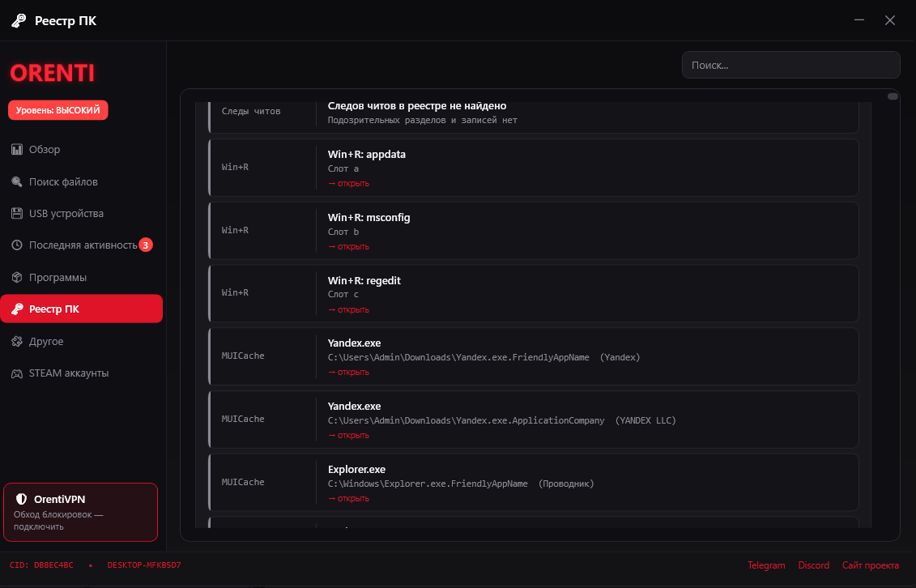Go to Поиск файлов section
Screen dimensions: 916x588
click(82, 181)
